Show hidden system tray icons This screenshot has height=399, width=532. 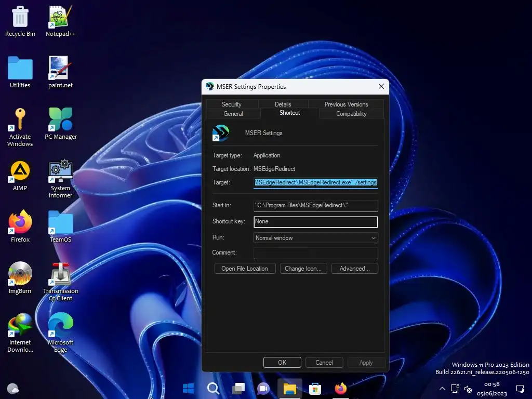pos(442,389)
